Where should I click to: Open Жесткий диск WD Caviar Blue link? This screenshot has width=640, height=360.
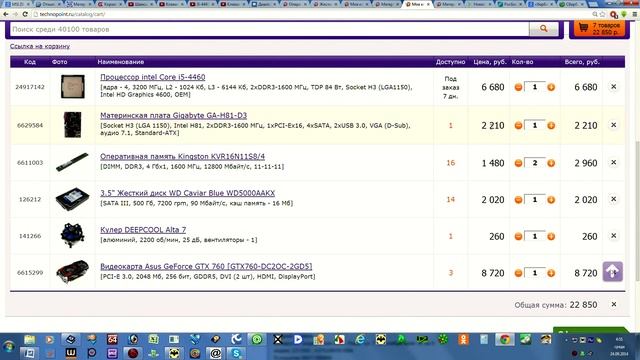187,193
